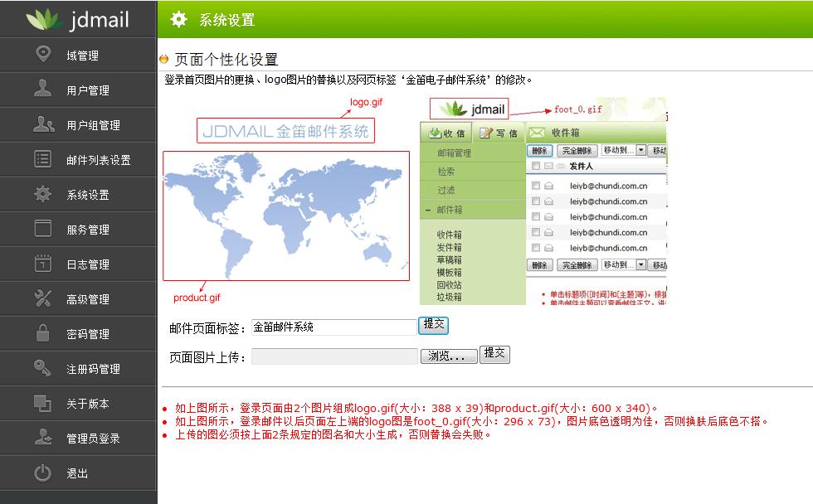The width and height of the screenshot is (813, 504).
Task: Open the 域管理 menu label
Action: point(82,56)
